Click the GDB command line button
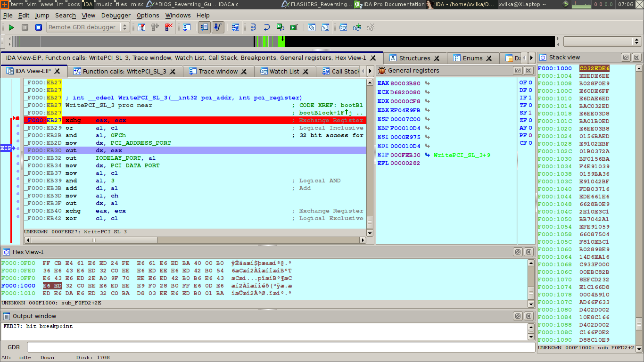The height and width of the screenshot is (362, 644). click(x=14, y=347)
